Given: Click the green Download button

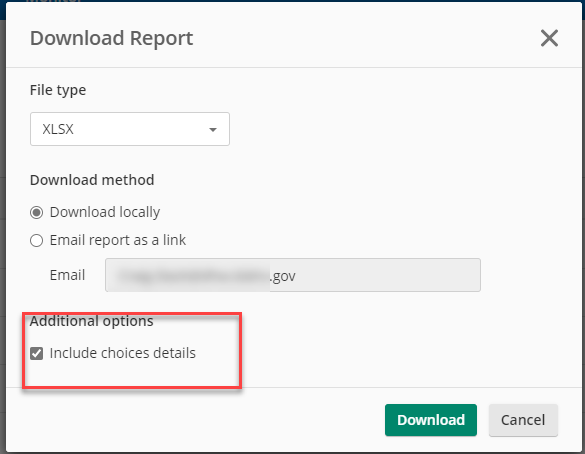Looking at the screenshot, I should [431, 420].
